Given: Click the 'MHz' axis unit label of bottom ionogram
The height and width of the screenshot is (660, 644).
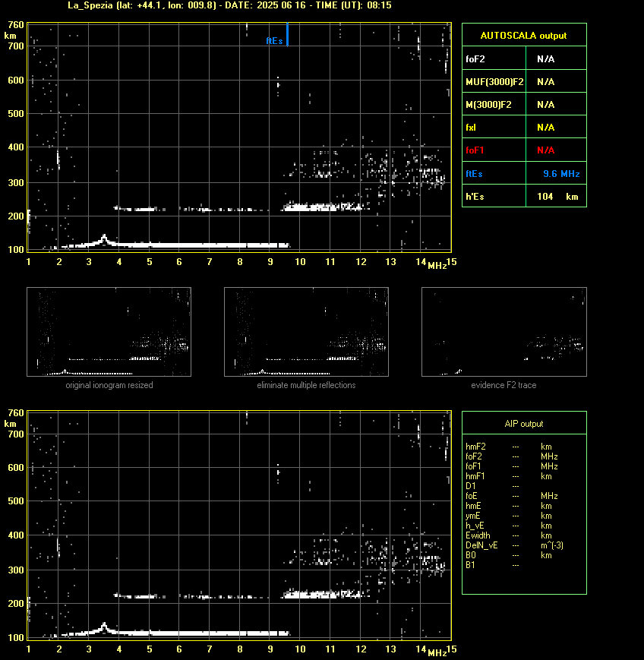Looking at the screenshot, I should [x=437, y=653].
